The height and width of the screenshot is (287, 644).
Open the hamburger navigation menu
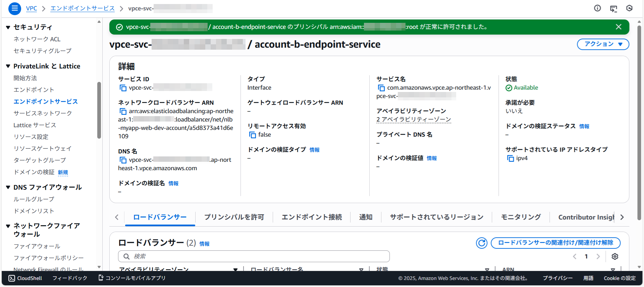click(x=14, y=8)
